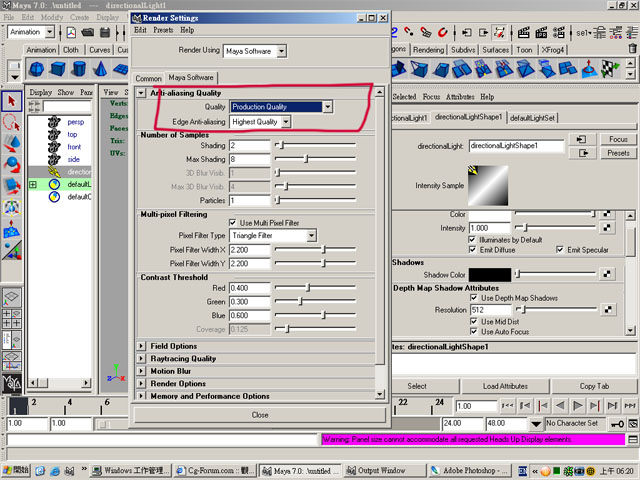Click the Shading samples input field
This screenshot has height=480, width=640.
pyautogui.click(x=250, y=146)
